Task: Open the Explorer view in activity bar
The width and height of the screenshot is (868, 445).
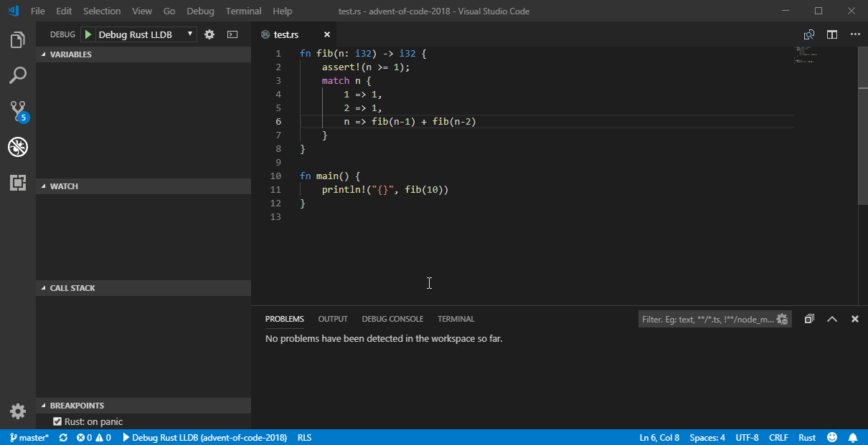Action: tap(18, 40)
